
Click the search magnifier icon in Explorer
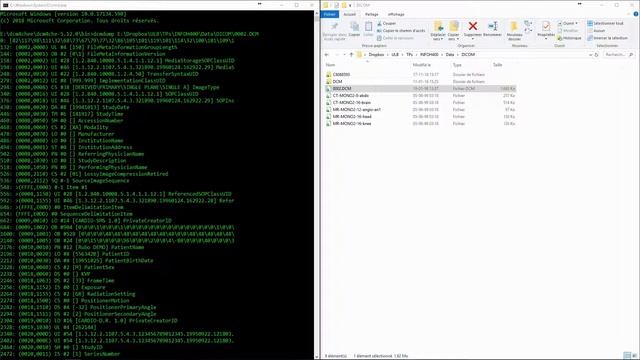coord(631,55)
